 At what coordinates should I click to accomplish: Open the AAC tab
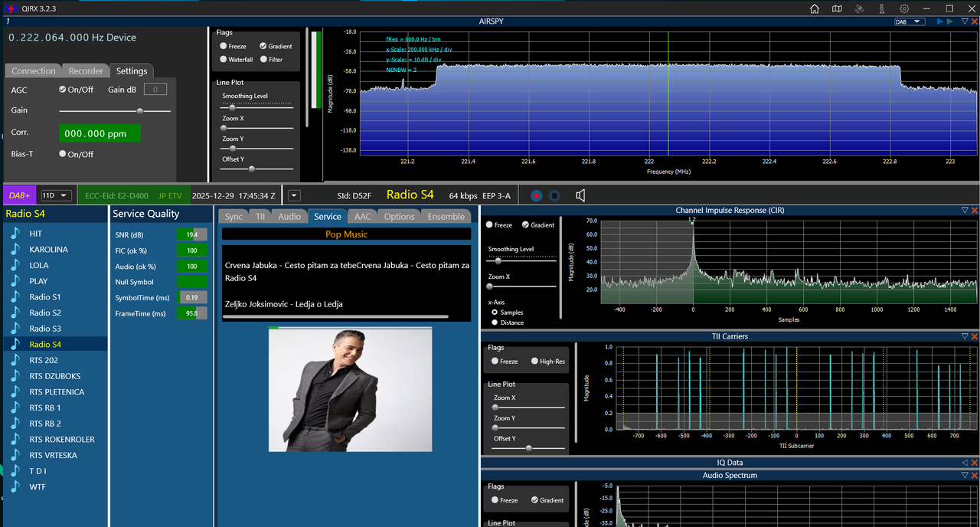click(x=363, y=217)
